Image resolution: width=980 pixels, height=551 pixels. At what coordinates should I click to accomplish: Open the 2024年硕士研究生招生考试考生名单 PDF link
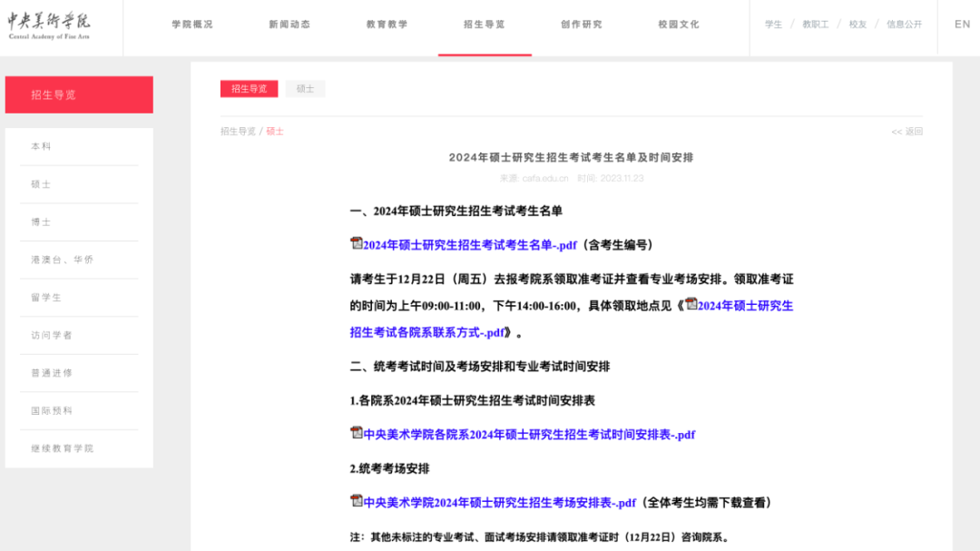pos(471,243)
